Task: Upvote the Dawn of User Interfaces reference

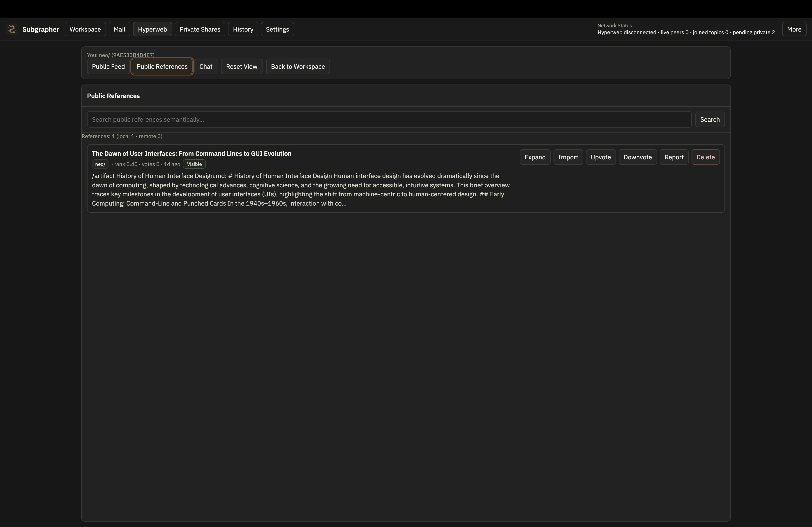Action: tap(600, 157)
